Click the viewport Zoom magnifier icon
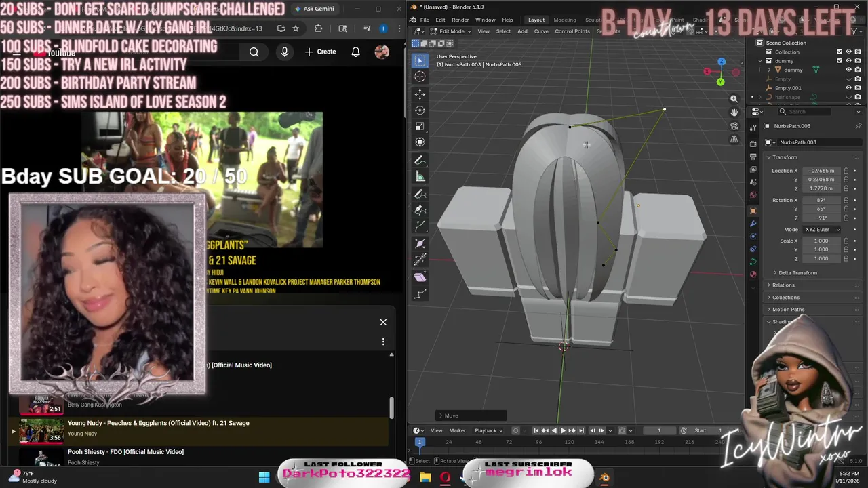This screenshot has height=488, width=868. point(734,99)
